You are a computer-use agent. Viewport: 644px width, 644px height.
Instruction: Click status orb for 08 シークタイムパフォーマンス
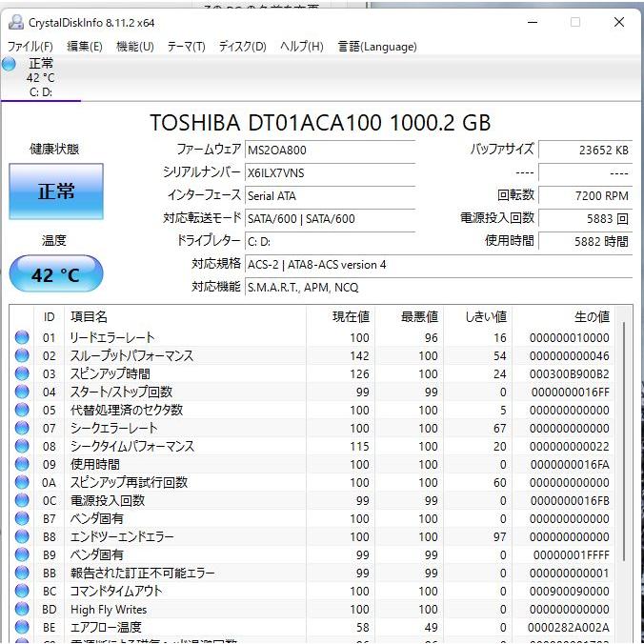(x=22, y=446)
